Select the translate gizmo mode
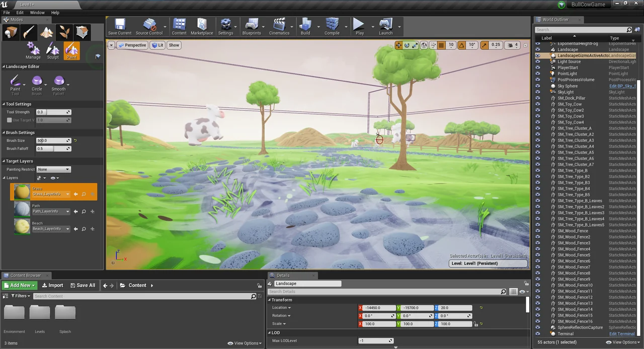The height and width of the screenshot is (349, 644). pyautogui.click(x=399, y=45)
